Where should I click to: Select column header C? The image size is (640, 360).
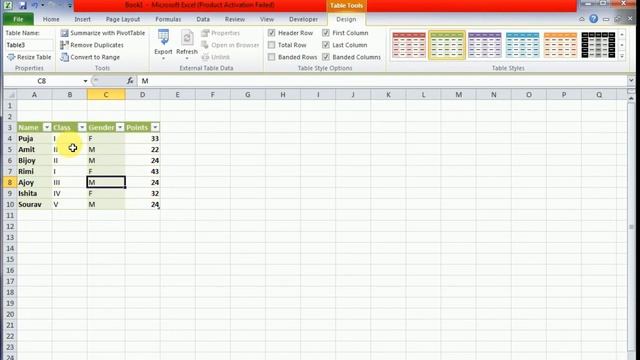(106, 95)
